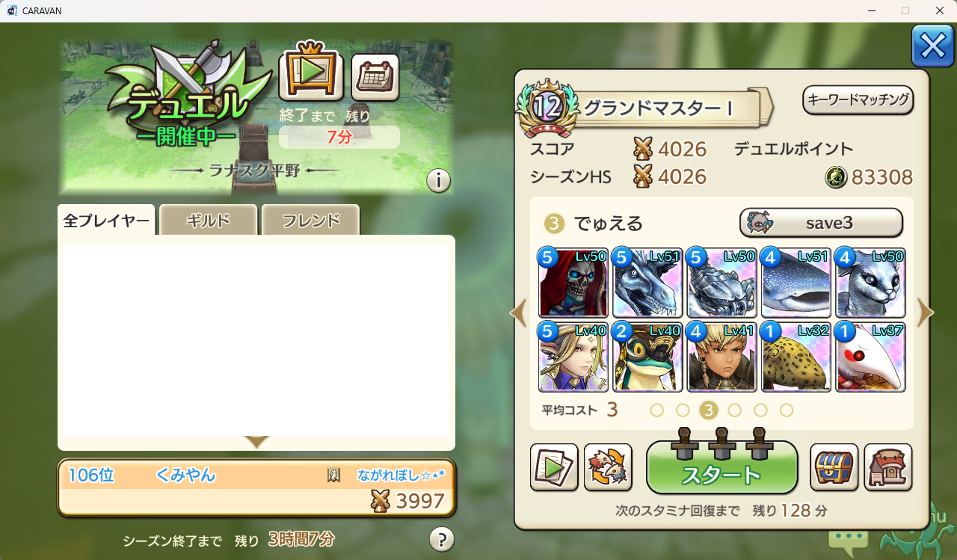The width and height of the screenshot is (957, 560).
Task: Go to the previous deck with the left arrow
Action: click(x=518, y=313)
